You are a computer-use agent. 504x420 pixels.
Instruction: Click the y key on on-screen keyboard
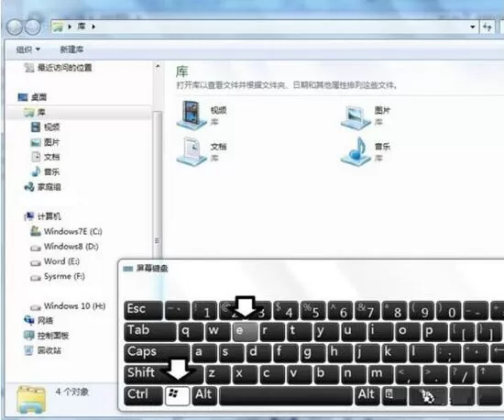(326, 331)
